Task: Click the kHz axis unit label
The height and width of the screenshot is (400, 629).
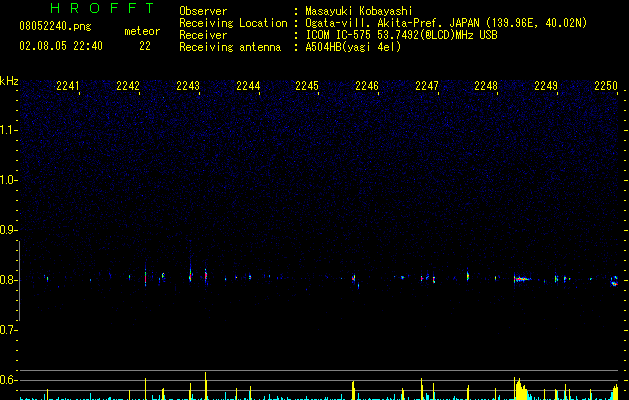Action: [x=9, y=81]
